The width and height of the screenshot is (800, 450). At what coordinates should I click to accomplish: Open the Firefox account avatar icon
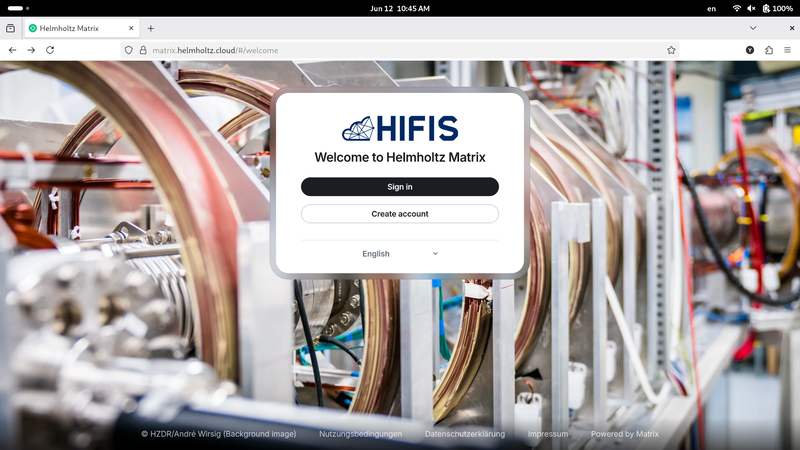tap(749, 50)
